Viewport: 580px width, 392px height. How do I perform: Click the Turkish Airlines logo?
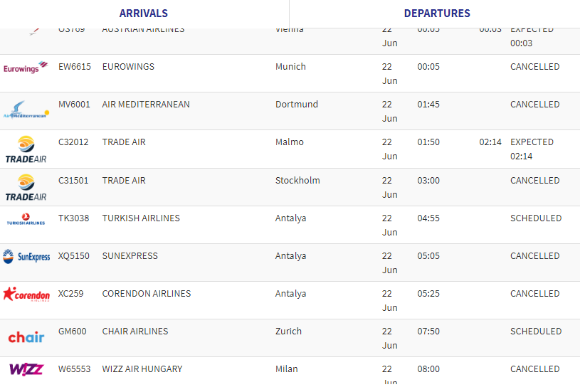(x=26, y=219)
